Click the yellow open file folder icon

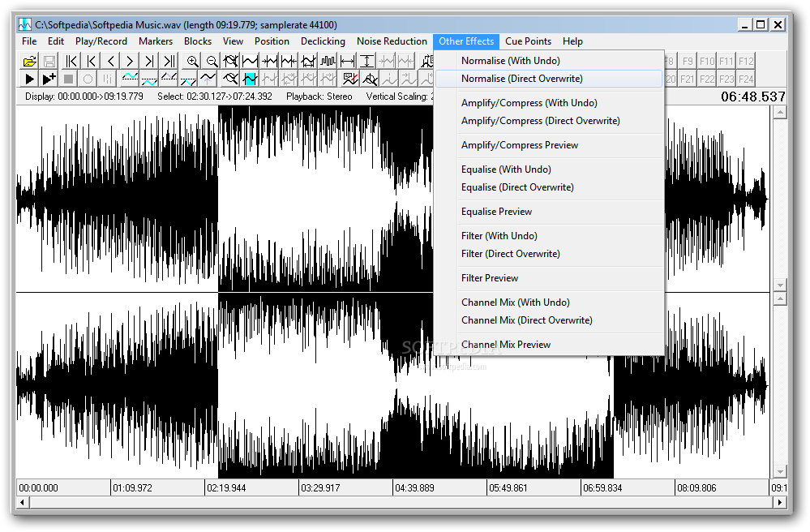(29, 62)
